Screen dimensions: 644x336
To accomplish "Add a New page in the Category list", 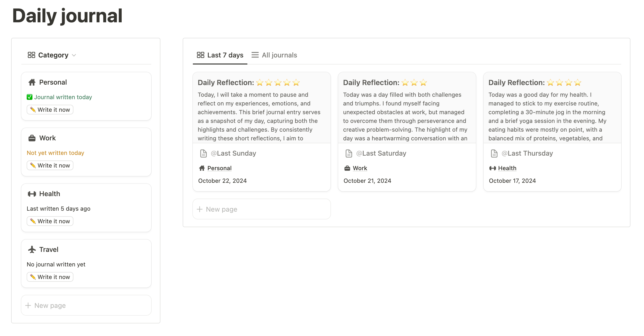I will (x=86, y=305).
